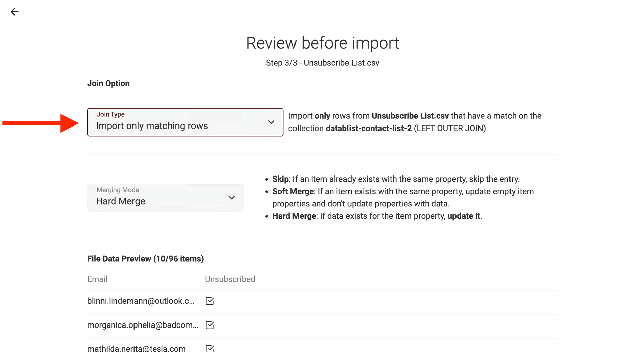Select the blinni.lindemann@outlook email cell
This screenshot has height=352, width=644.
pyautogui.click(x=141, y=301)
